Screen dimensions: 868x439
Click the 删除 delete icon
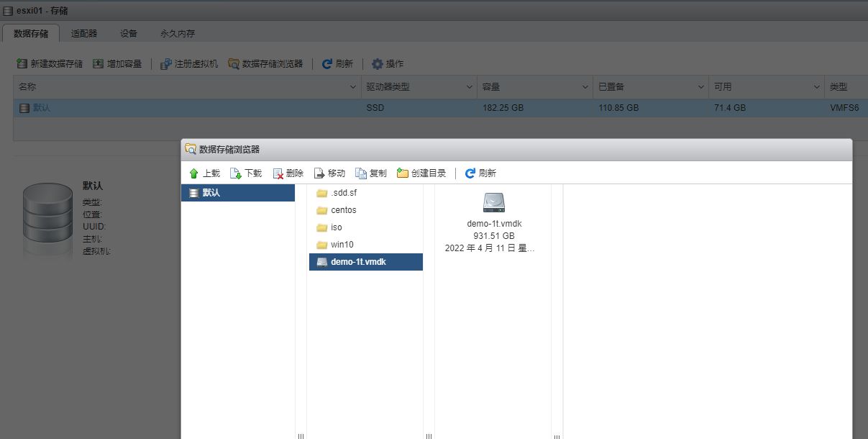pyautogui.click(x=287, y=173)
